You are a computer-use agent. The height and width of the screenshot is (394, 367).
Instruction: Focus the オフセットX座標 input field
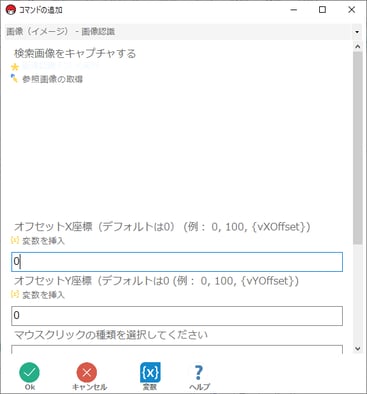coord(177,262)
